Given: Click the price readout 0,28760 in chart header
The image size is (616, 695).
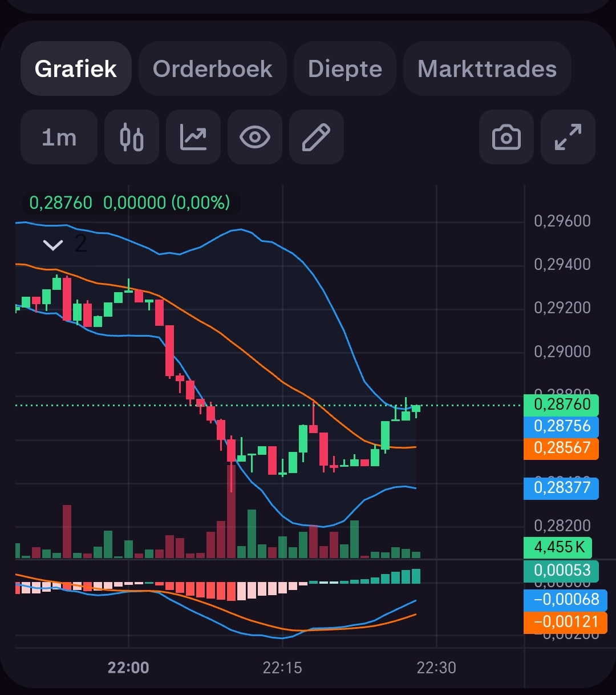Looking at the screenshot, I should click(x=60, y=203).
